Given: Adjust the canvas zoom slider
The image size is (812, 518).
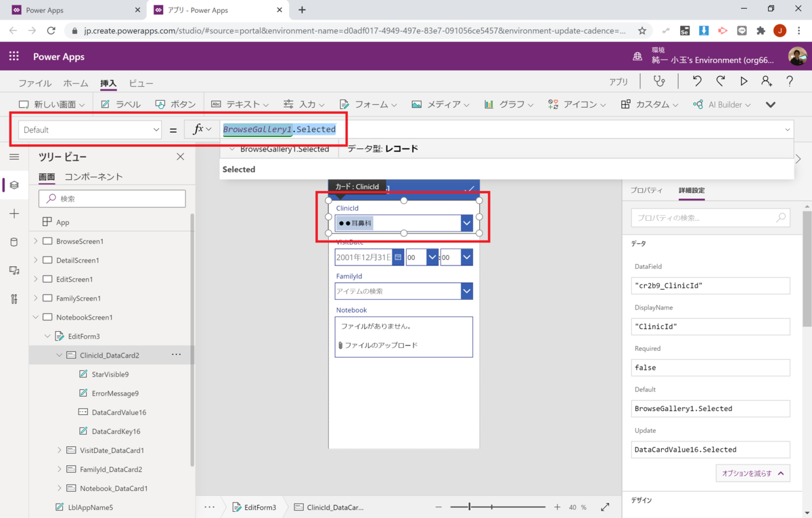Looking at the screenshot, I should tap(498, 507).
